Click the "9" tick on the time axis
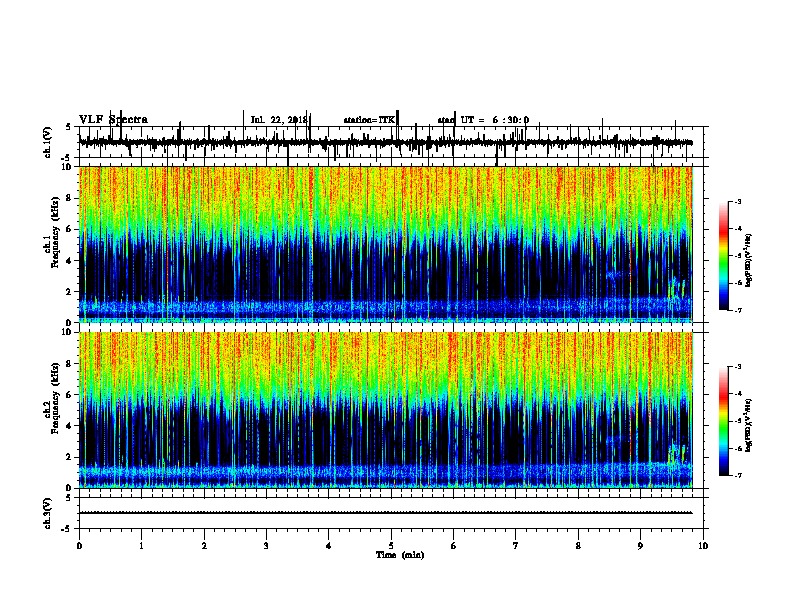This screenshot has height=612, width=792. [640, 546]
